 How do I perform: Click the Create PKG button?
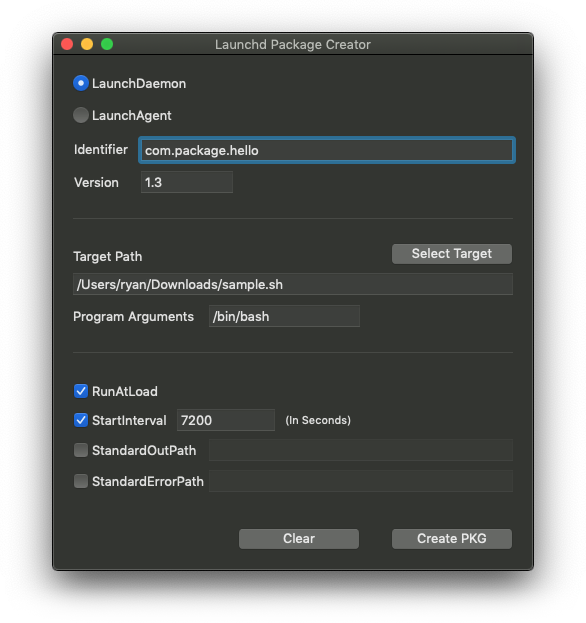pyautogui.click(x=452, y=539)
